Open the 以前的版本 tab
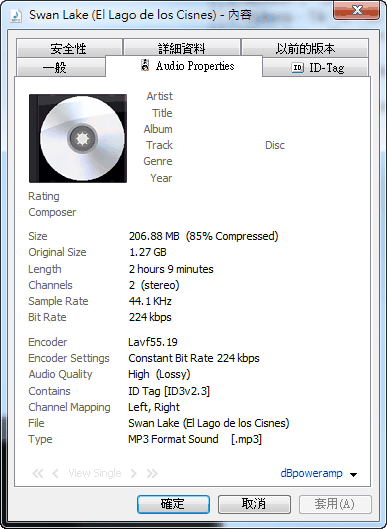Image resolution: width=387 pixels, height=529 pixels. [305, 48]
